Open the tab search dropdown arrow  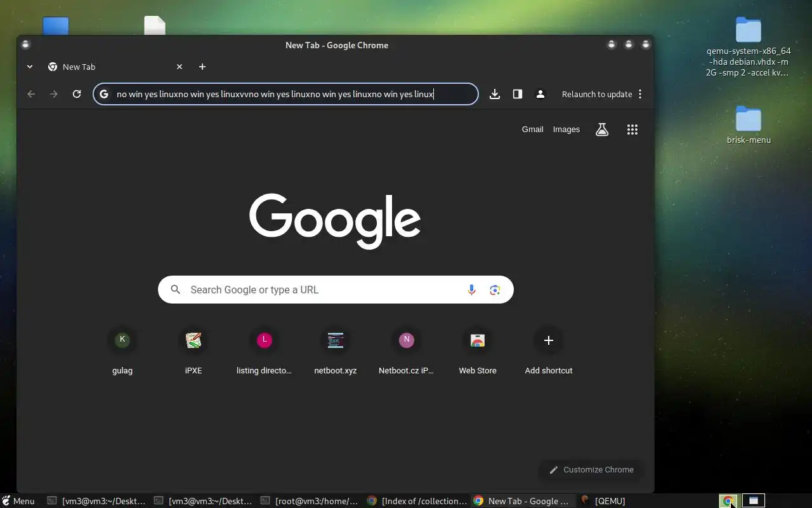29,67
